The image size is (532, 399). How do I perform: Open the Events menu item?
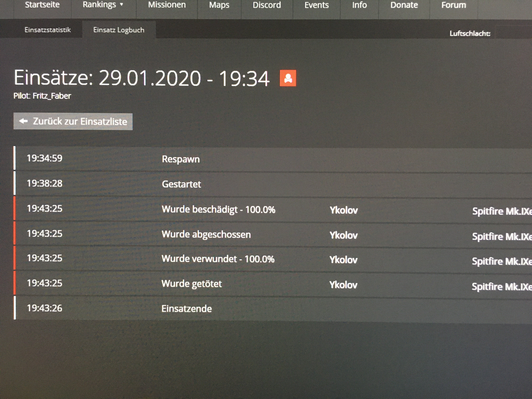pyautogui.click(x=317, y=5)
